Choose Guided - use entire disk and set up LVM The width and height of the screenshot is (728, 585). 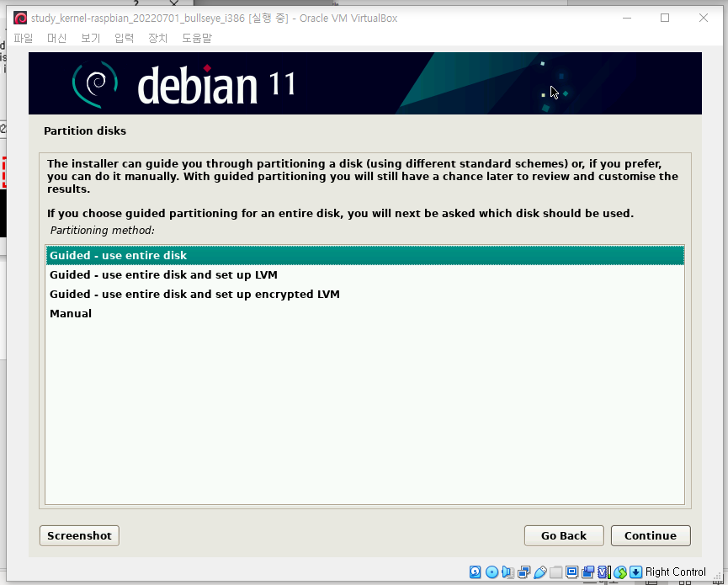click(163, 274)
